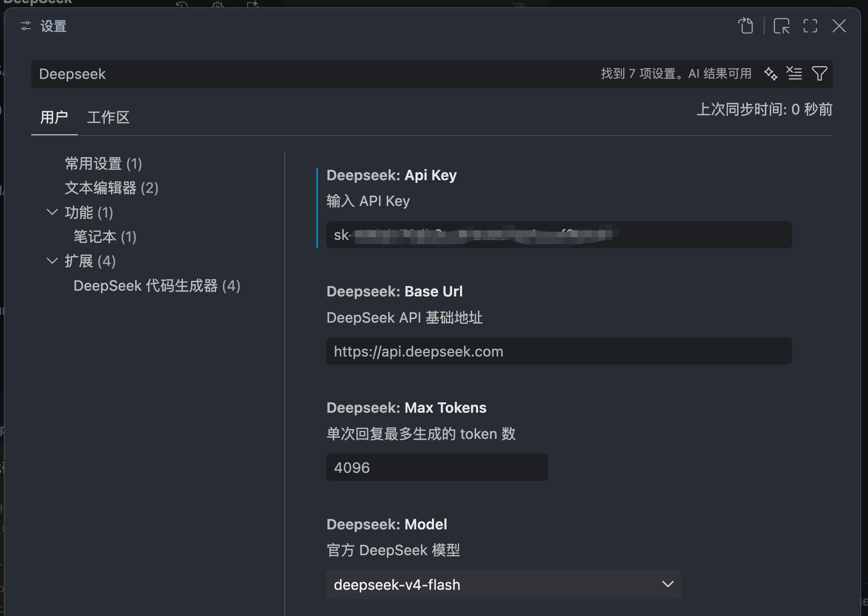This screenshot has width=868, height=616.
Task: Switch to the 工作区 tab
Action: click(108, 117)
